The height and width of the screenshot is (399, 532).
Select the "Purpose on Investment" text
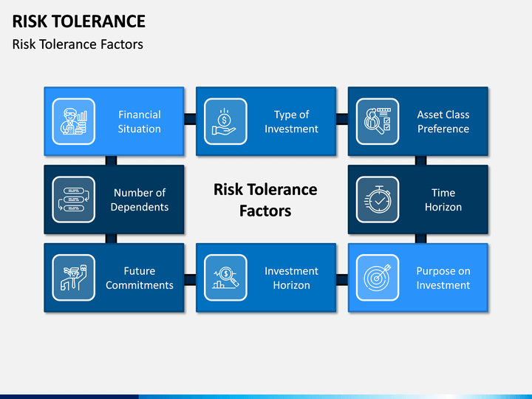(x=443, y=278)
